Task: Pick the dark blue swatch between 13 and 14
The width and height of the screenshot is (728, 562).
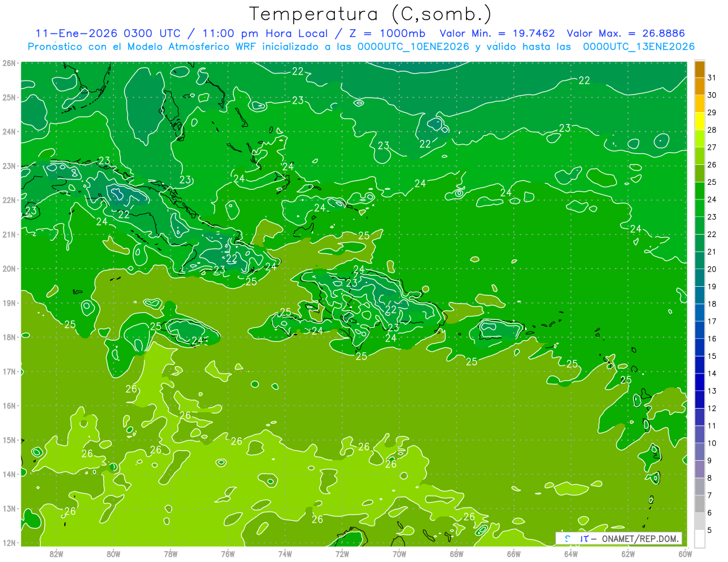Action: pos(699,383)
